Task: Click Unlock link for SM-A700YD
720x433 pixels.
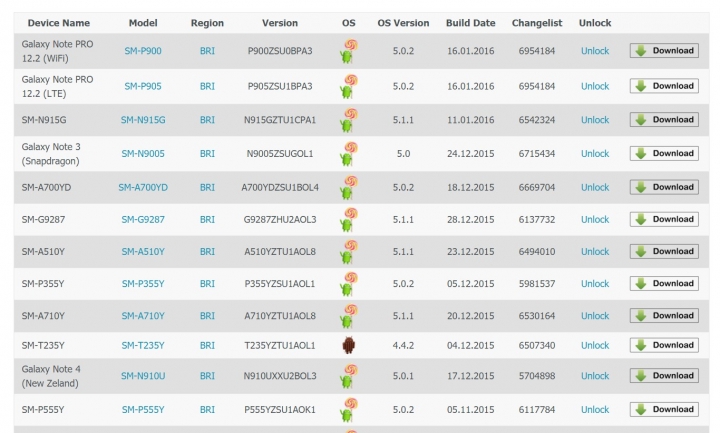Action: 595,187
